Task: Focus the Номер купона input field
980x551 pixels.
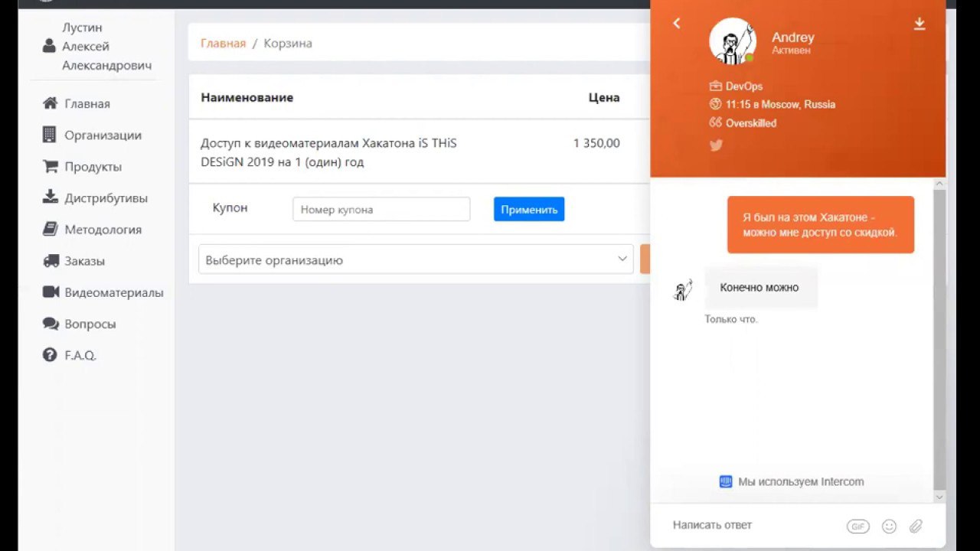Action: click(381, 209)
